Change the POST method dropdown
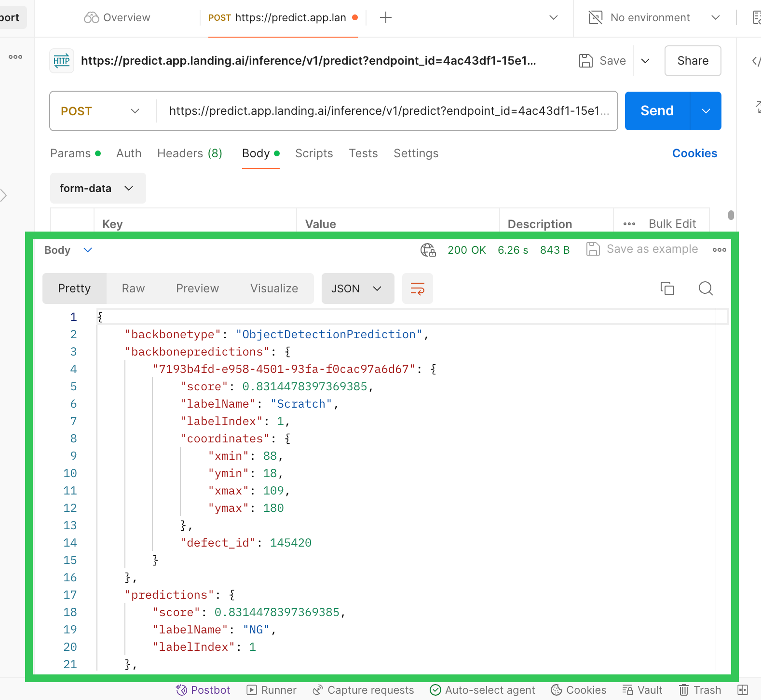This screenshot has width=761, height=700. pyautogui.click(x=100, y=111)
